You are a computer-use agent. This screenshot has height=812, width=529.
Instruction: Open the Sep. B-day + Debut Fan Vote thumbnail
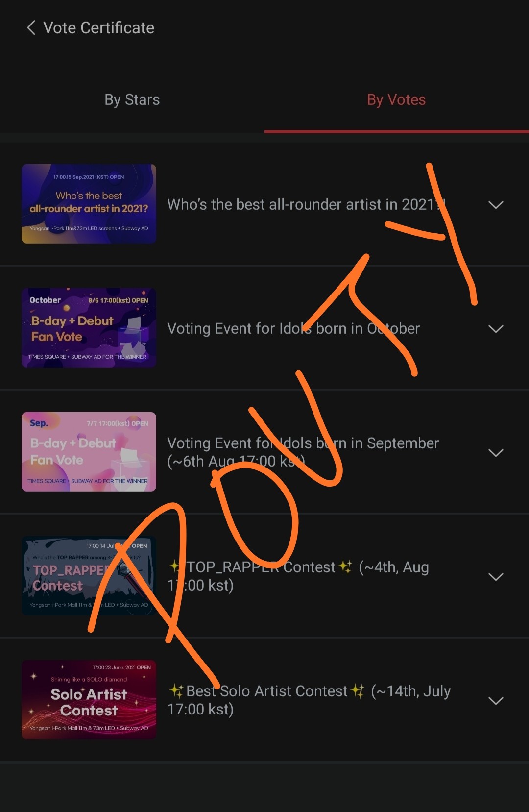pos(89,452)
